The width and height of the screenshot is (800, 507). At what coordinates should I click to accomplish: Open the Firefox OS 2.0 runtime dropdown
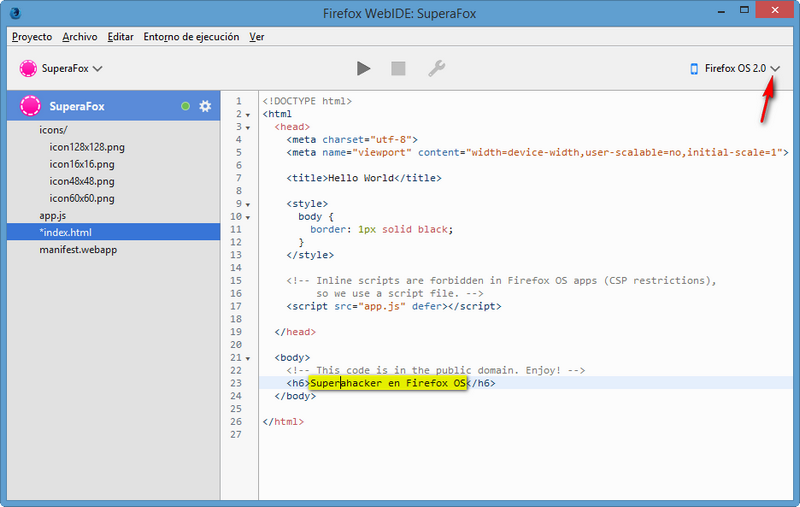735,68
